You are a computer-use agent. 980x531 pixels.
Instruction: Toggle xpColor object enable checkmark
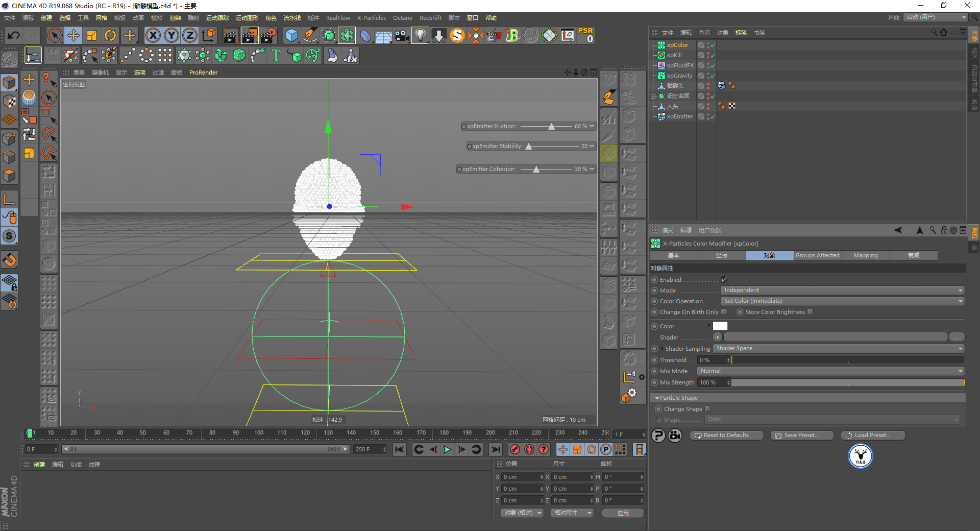pyautogui.click(x=713, y=45)
